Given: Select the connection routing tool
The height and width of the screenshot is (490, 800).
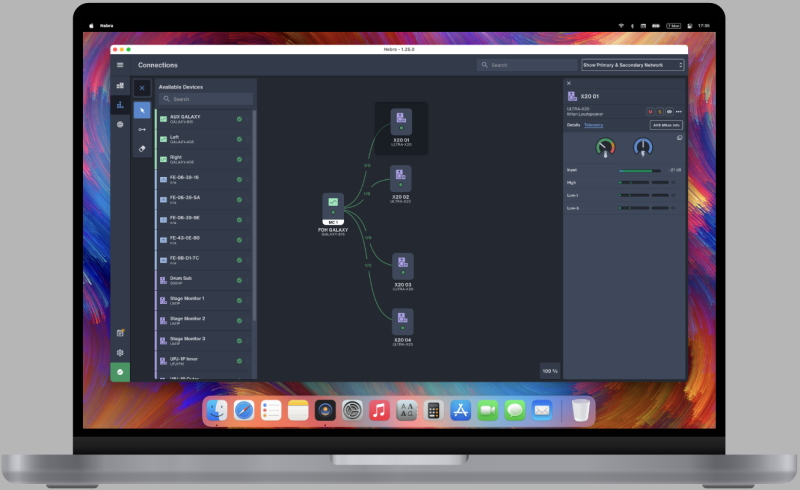Looking at the screenshot, I should pyautogui.click(x=142, y=129).
